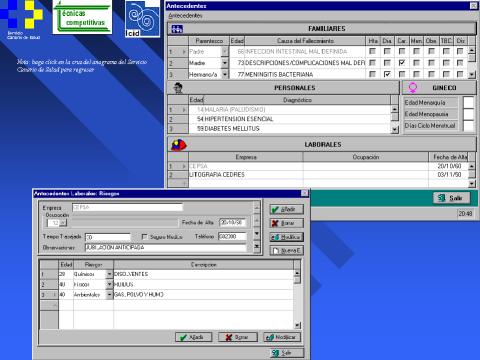Click Salir in the Antecedentes window

coord(452,198)
